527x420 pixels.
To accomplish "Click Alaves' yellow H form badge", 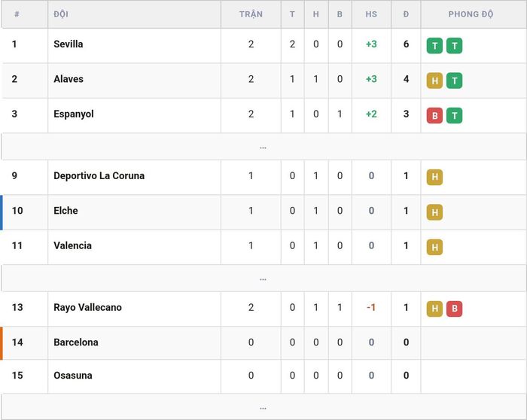I will click(x=434, y=81).
